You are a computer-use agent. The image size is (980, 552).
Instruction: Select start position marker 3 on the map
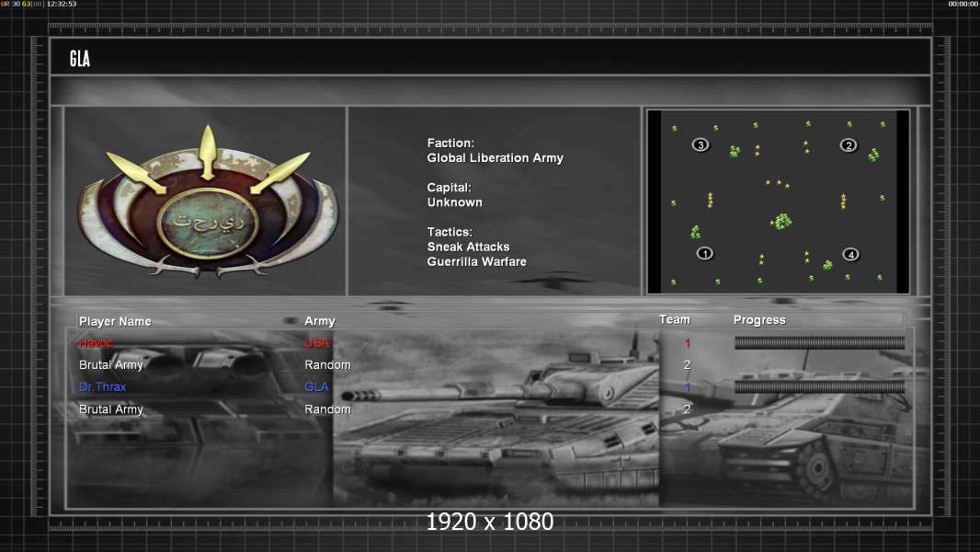700,144
